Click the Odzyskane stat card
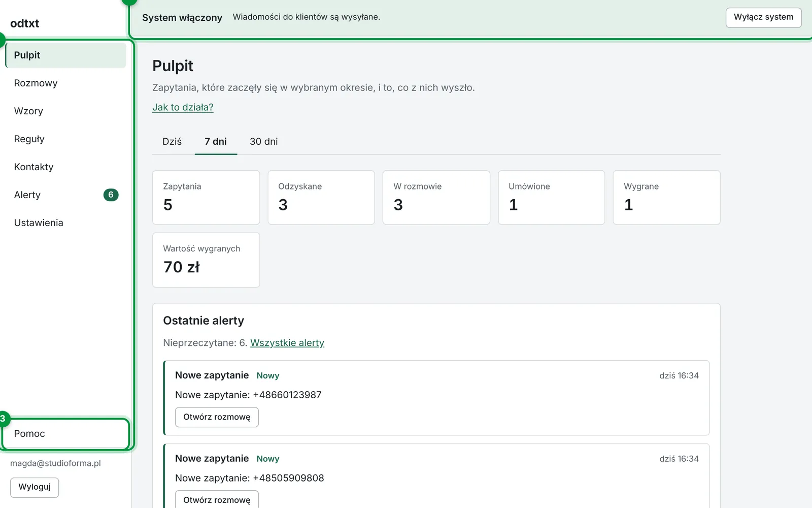This screenshot has height=508, width=812. pos(321,198)
